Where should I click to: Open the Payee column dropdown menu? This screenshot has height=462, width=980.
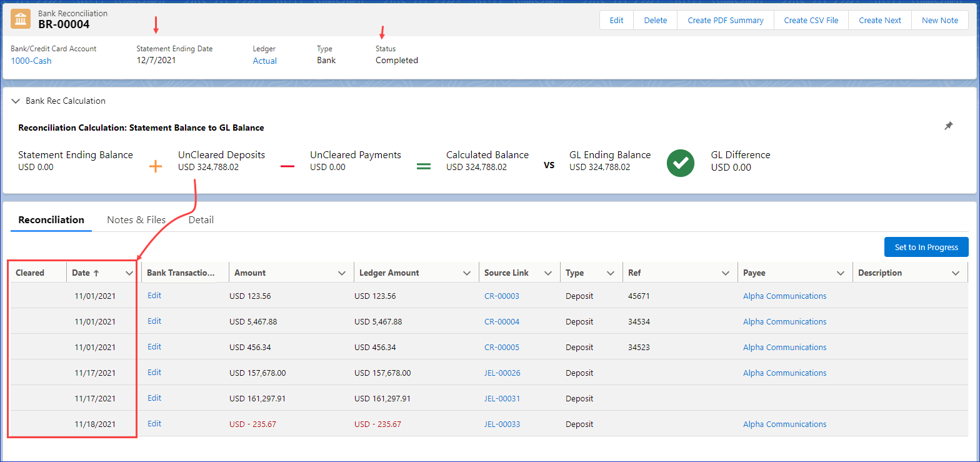841,273
